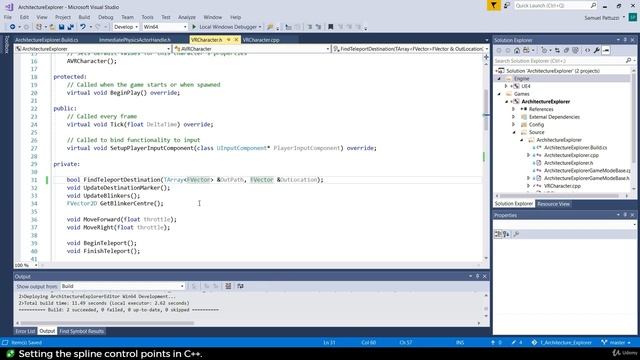Click the bookmark icon in the toolbar

[x=331, y=27]
